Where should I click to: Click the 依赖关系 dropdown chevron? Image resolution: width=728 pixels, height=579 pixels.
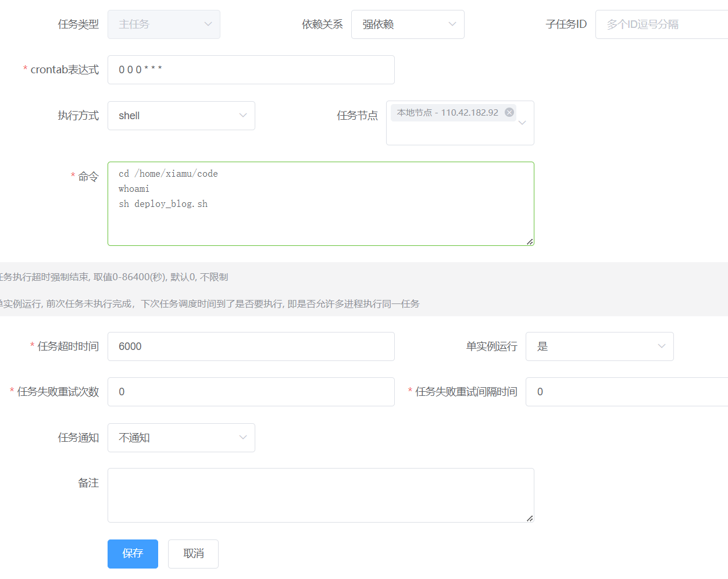pyautogui.click(x=452, y=24)
